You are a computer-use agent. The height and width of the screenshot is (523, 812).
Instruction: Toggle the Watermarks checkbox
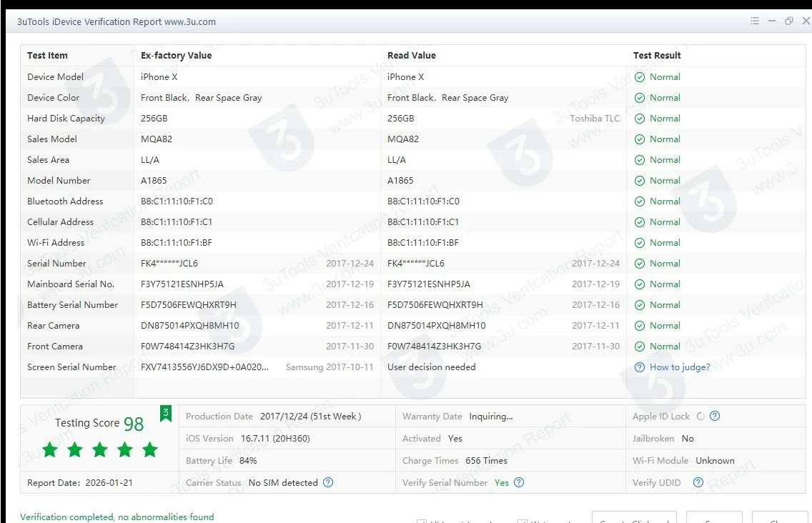523,522
